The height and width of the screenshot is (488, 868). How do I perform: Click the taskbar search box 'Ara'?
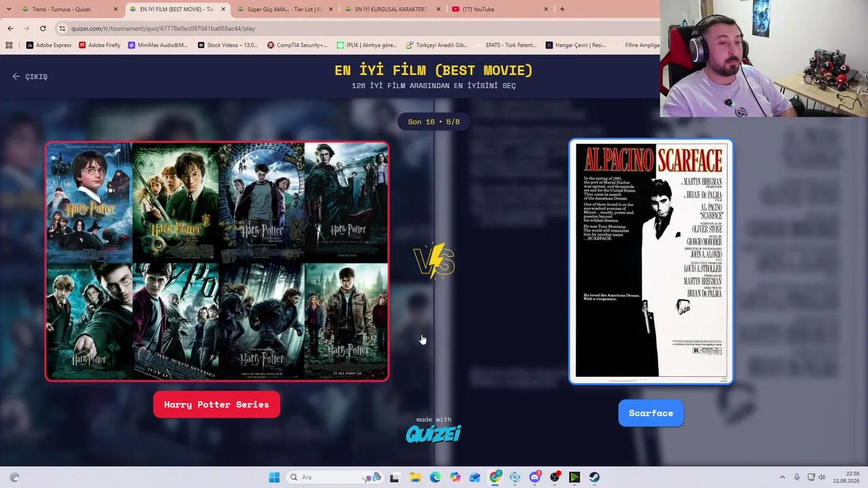(x=334, y=477)
